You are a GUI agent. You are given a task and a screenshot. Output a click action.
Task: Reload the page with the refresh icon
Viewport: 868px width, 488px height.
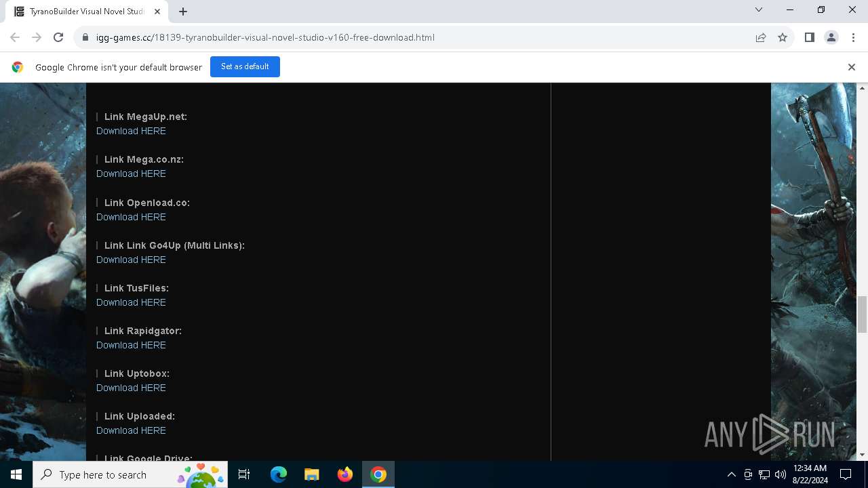pos(58,37)
